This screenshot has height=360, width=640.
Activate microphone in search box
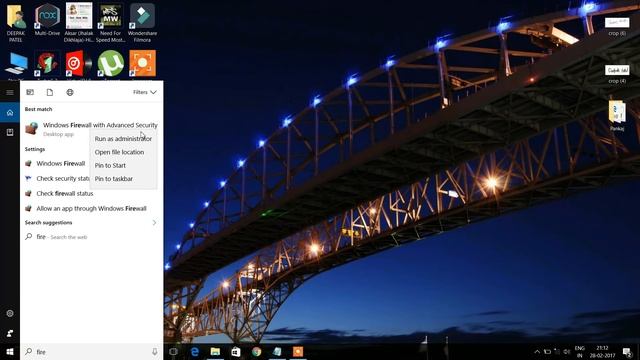[x=155, y=351]
